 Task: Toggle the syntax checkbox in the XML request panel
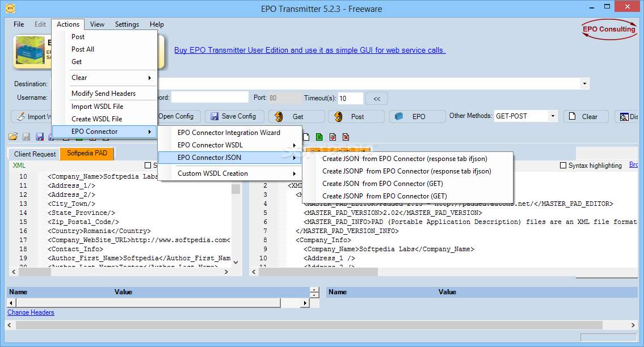coord(148,166)
